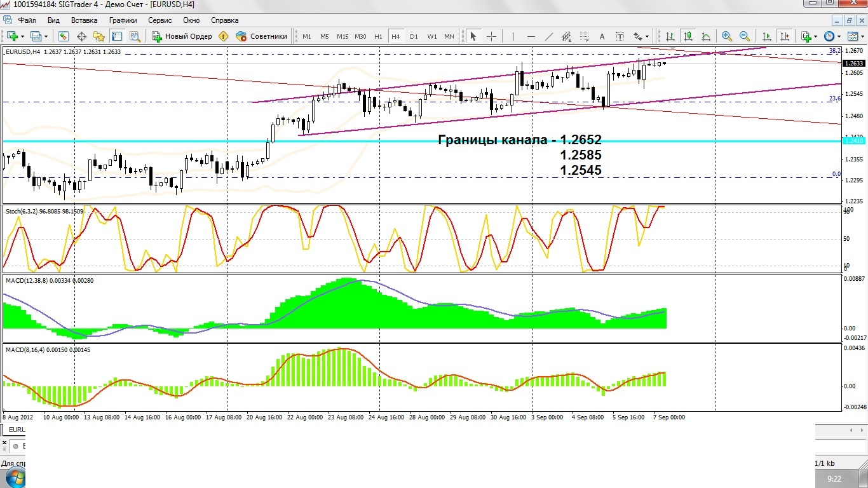Select the crosshair cursor tool

491,36
